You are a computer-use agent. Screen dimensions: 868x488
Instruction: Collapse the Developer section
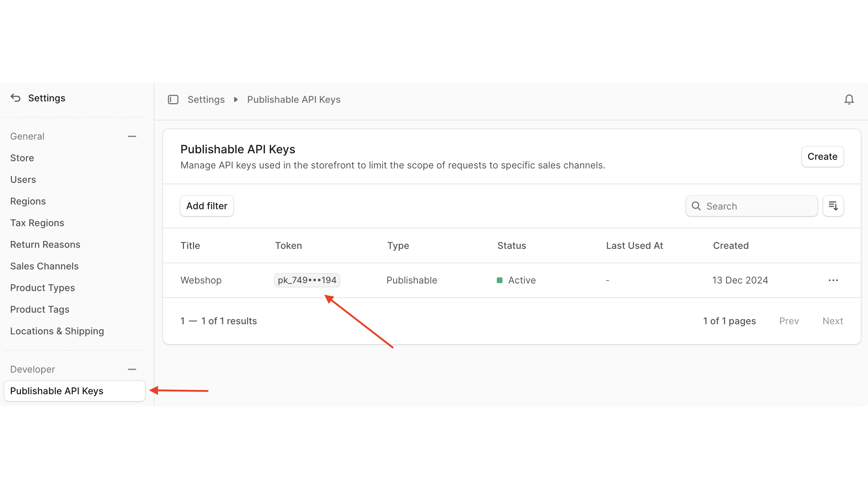[132, 369]
